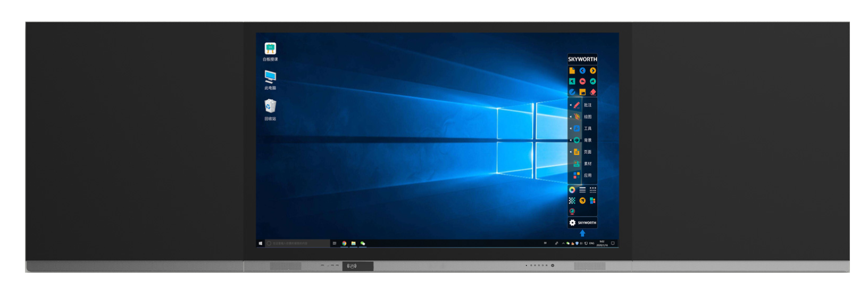Click the ENG input language indicator
868x286 pixels.
(592, 243)
